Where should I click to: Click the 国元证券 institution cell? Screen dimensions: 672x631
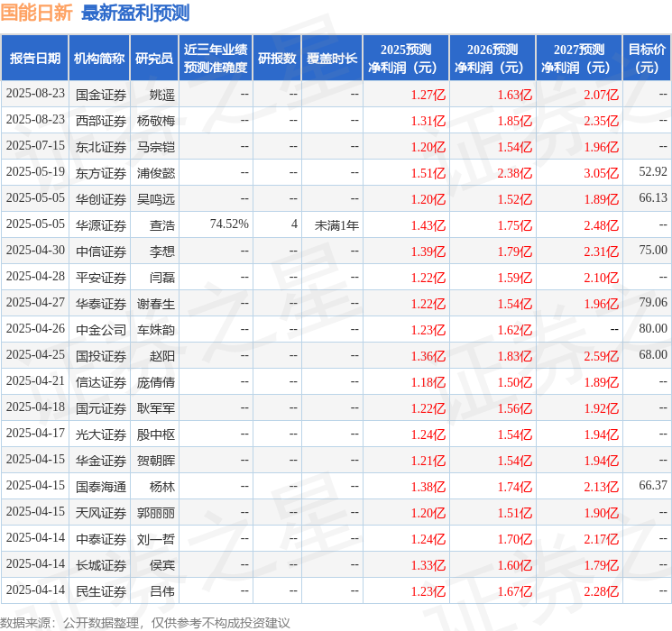point(101,408)
